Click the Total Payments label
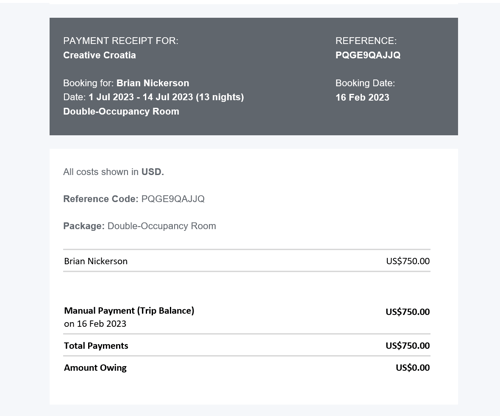Viewport: 500px width, 416px height. 96,346
